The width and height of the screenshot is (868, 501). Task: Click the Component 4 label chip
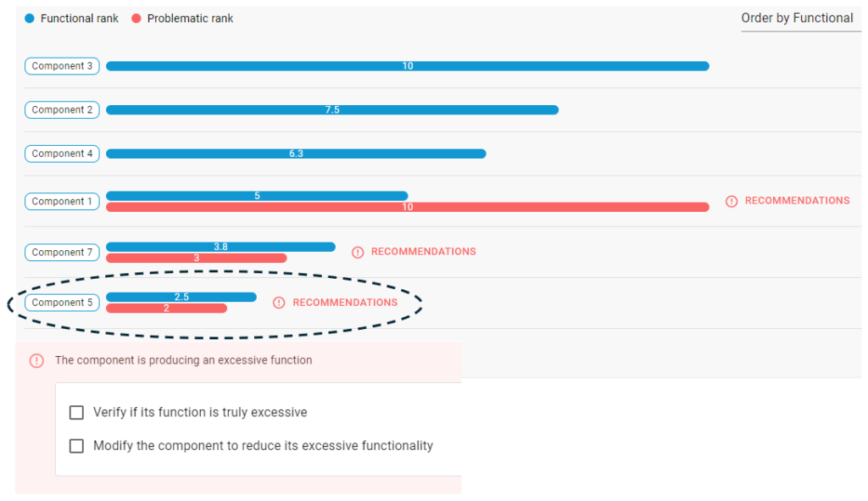click(62, 153)
